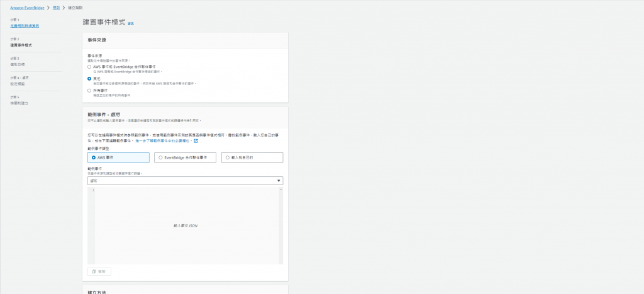
Task: Click the 建立規則 breadcrumb text
Action: click(x=75, y=8)
